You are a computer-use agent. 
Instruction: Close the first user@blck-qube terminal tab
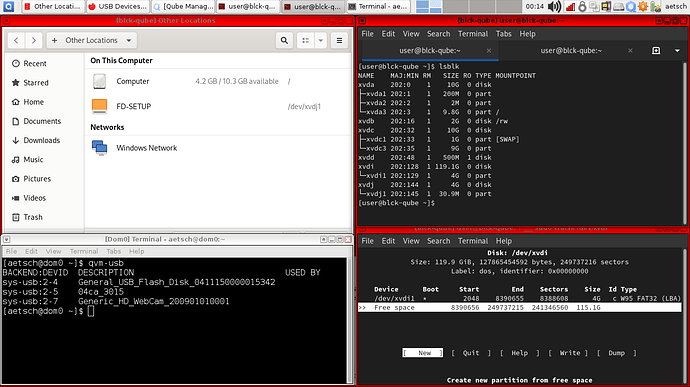pos(488,51)
